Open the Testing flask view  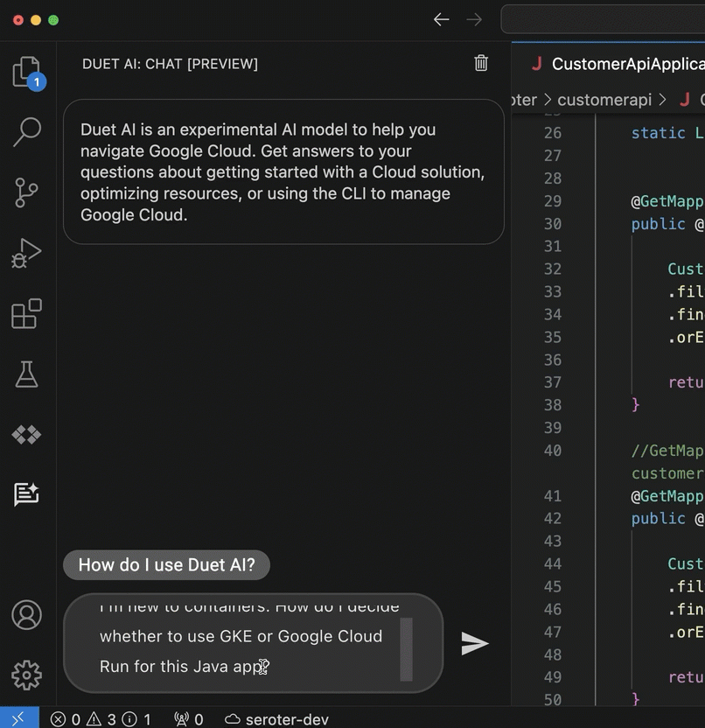click(26, 374)
